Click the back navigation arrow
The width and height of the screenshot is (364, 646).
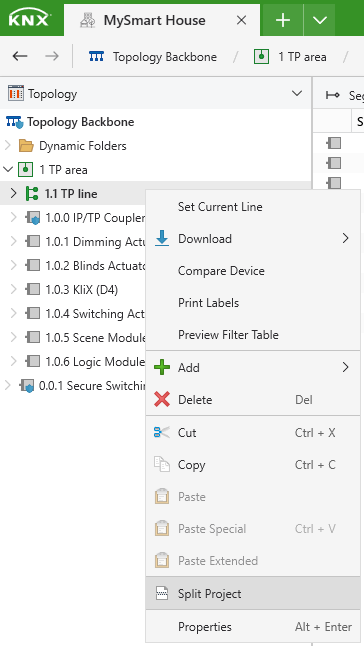click(20, 56)
